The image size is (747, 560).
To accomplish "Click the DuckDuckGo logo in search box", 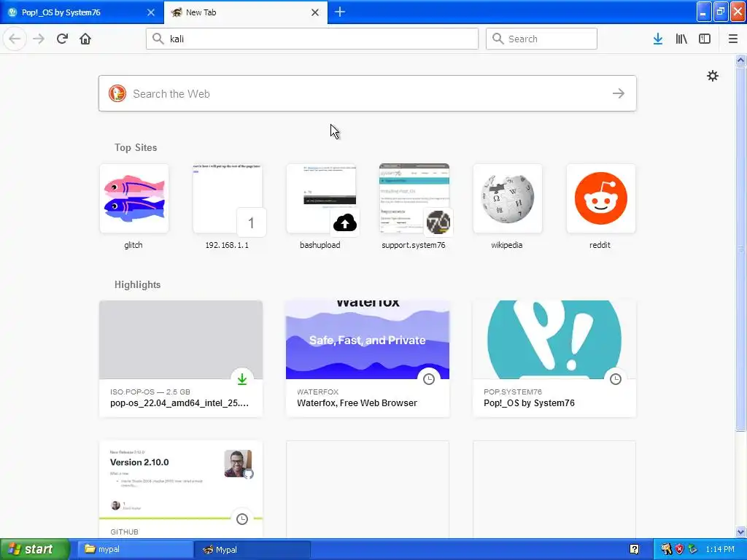I will point(117,93).
